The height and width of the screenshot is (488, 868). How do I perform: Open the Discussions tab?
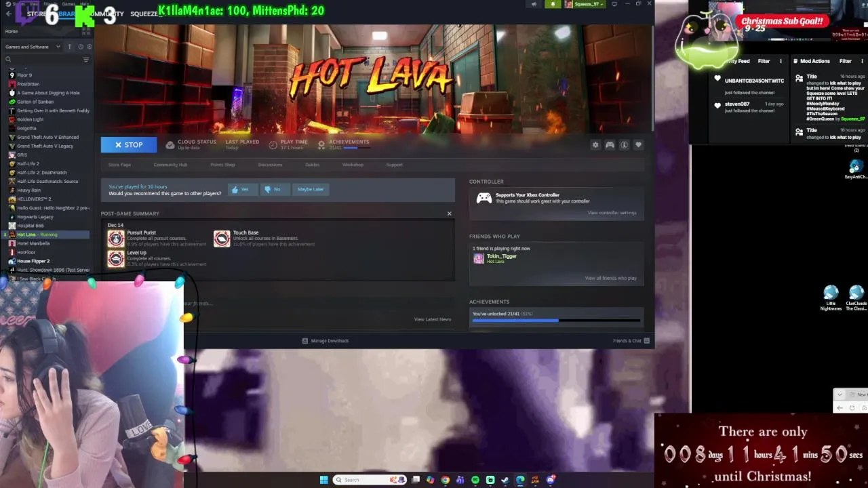pos(270,165)
